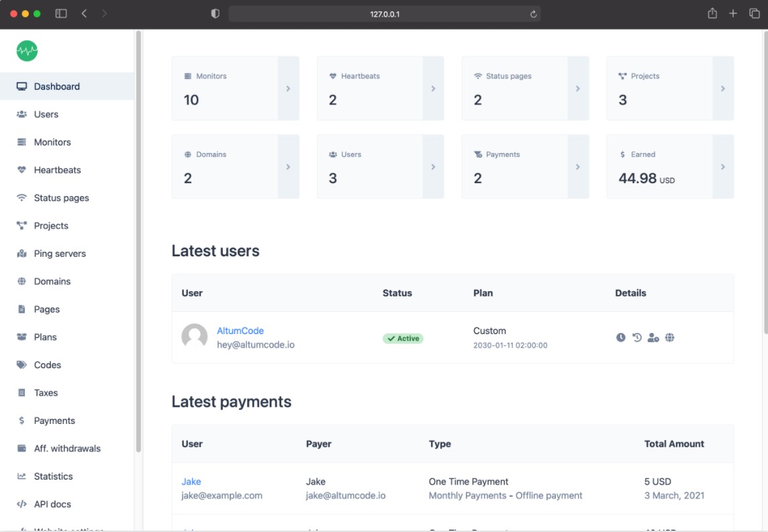Click the Total Amount column header
Viewport: 768px width, 532px height.
pyautogui.click(x=674, y=444)
